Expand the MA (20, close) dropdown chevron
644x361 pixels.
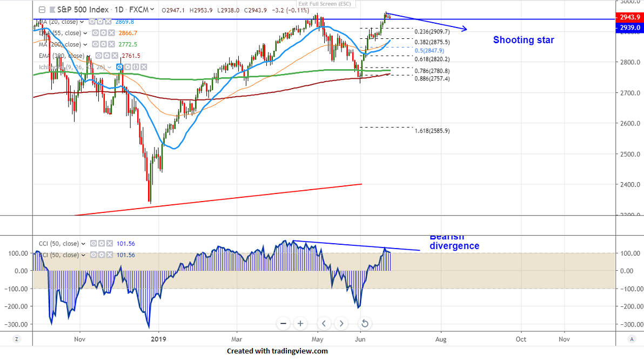82,22
